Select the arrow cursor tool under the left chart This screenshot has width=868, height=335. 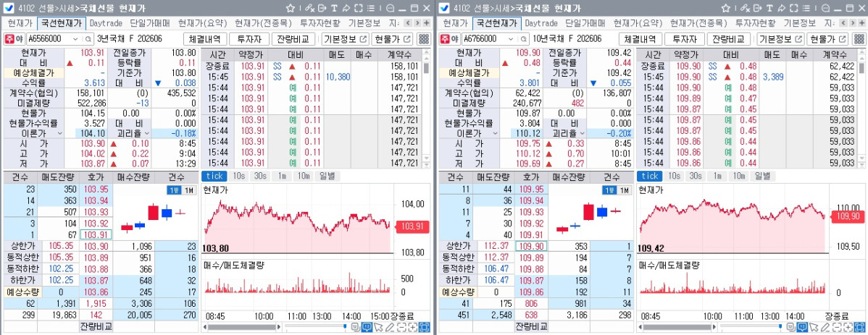pyautogui.click(x=377, y=327)
